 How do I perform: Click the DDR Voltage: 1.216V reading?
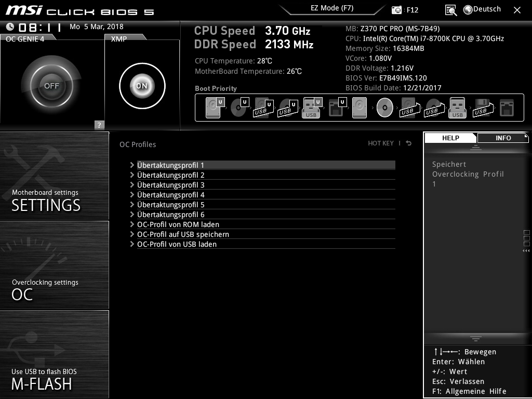pos(379,68)
